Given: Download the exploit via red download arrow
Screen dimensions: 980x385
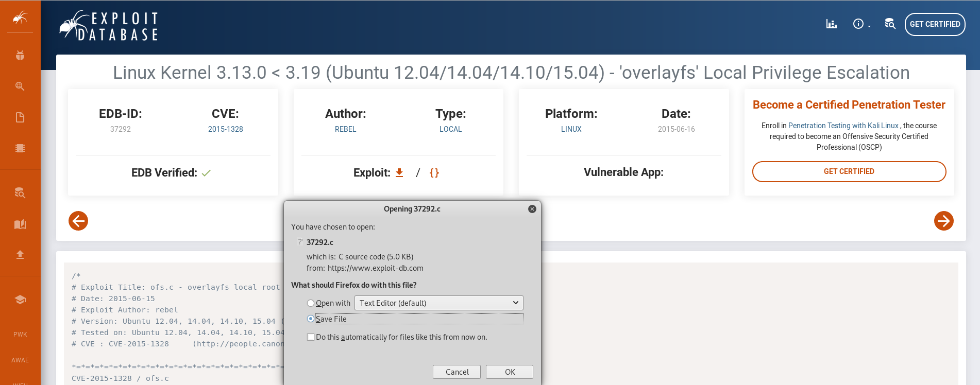Looking at the screenshot, I should point(399,173).
